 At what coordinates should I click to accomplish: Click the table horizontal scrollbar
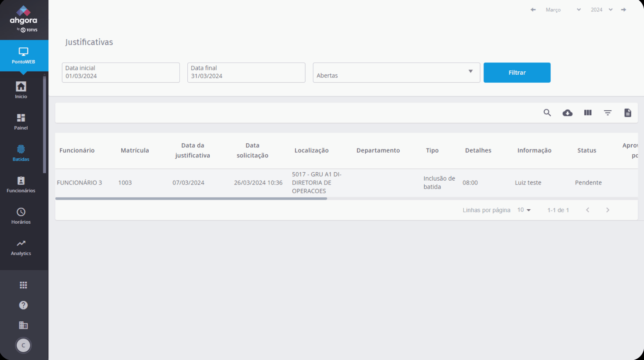(x=191, y=199)
